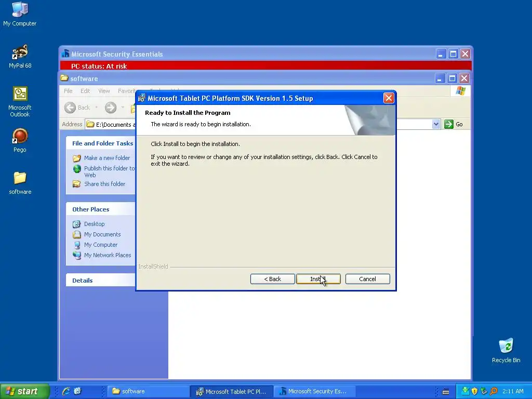Click the taskbar clock showing 2:11 AM
This screenshot has height=399, width=532.
pos(513,391)
